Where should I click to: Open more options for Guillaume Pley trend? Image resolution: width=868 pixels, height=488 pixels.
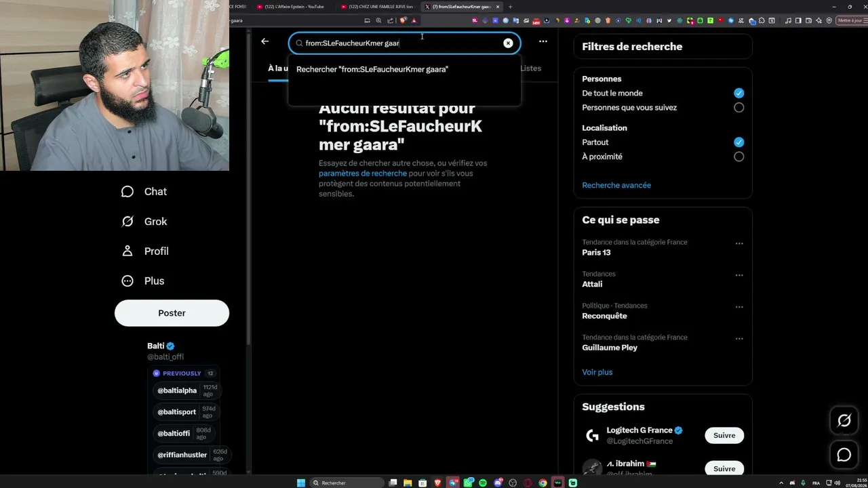click(739, 338)
